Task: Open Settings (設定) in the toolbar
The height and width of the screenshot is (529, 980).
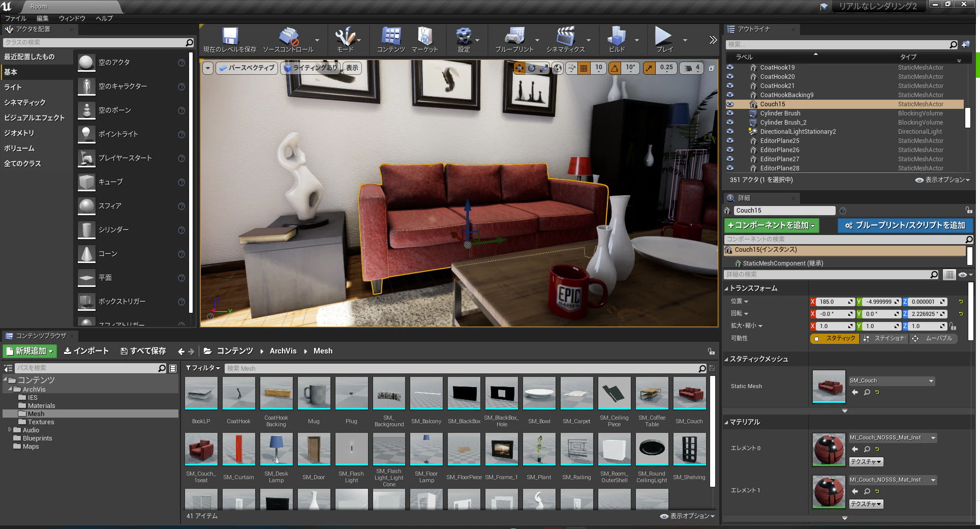Action: click(464, 40)
